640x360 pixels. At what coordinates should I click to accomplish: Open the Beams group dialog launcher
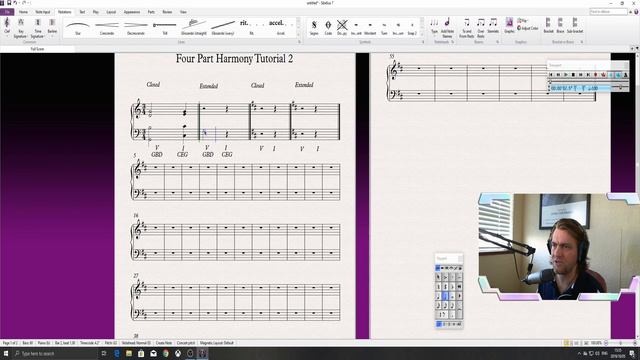498,42
